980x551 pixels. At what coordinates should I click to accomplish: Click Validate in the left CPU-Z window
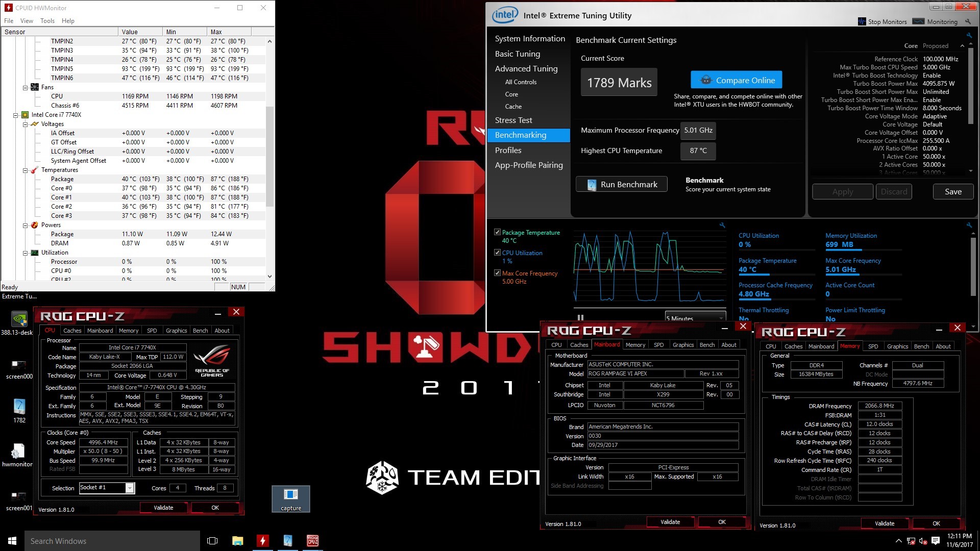pyautogui.click(x=163, y=508)
